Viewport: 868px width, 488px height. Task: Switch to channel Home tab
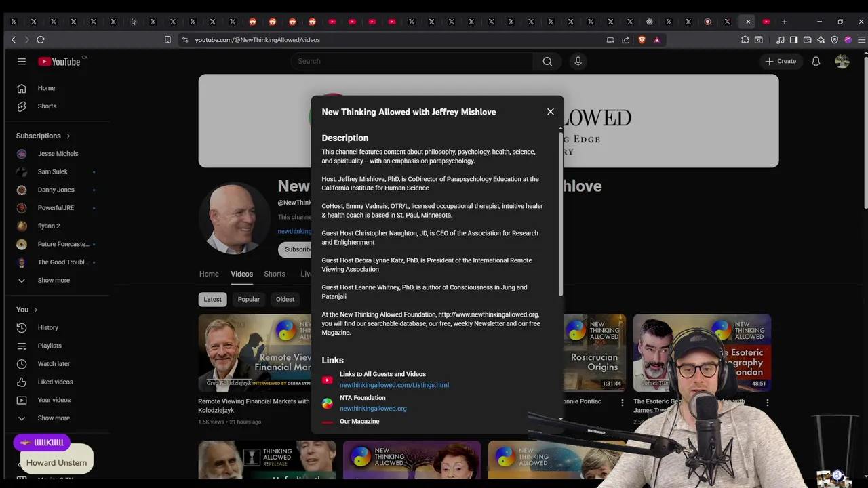point(209,274)
